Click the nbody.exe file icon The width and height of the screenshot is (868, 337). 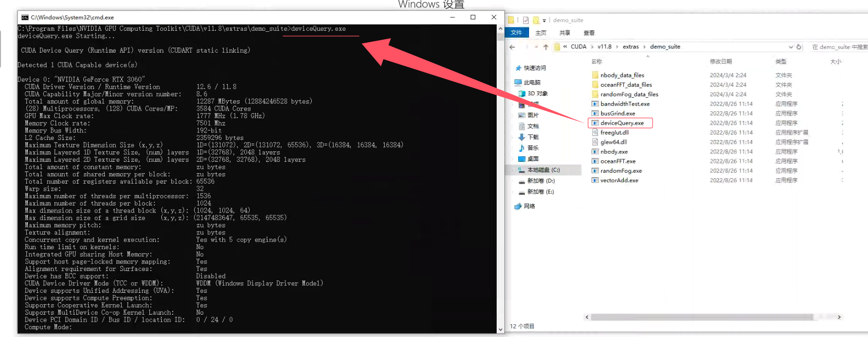pyautogui.click(x=595, y=152)
